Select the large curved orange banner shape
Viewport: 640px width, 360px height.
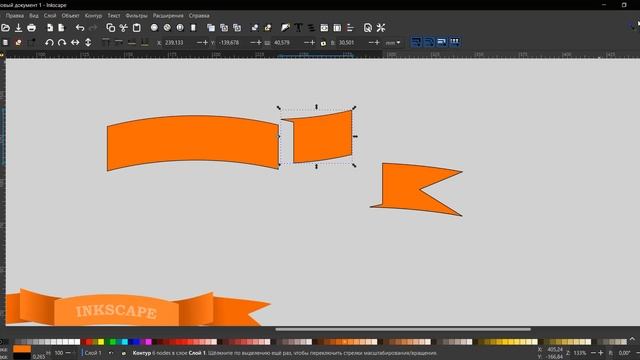click(193, 142)
